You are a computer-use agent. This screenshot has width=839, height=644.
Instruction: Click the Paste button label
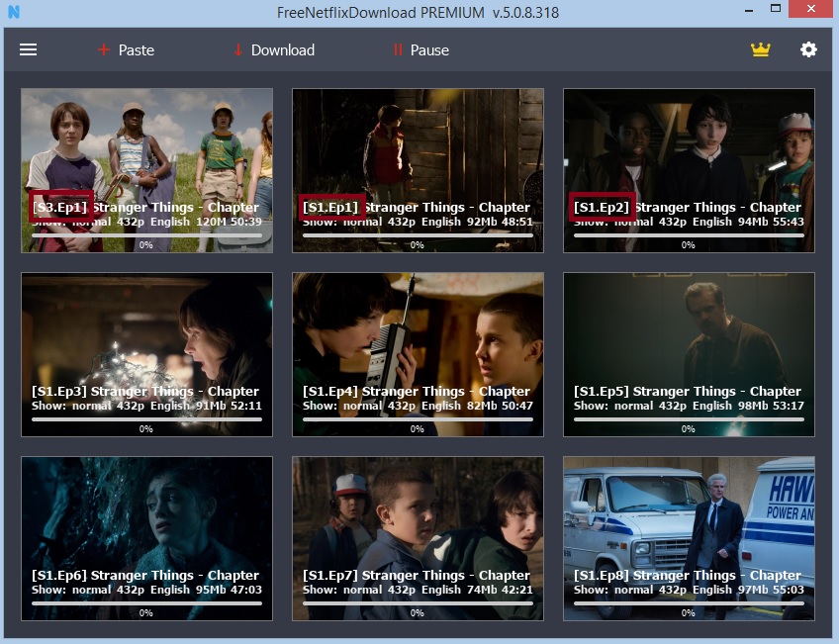(x=137, y=50)
